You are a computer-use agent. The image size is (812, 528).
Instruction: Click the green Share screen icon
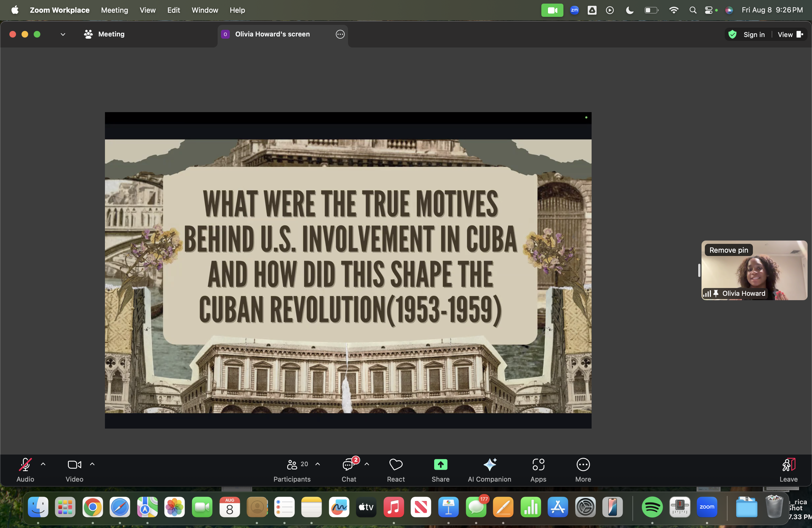tap(440, 464)
